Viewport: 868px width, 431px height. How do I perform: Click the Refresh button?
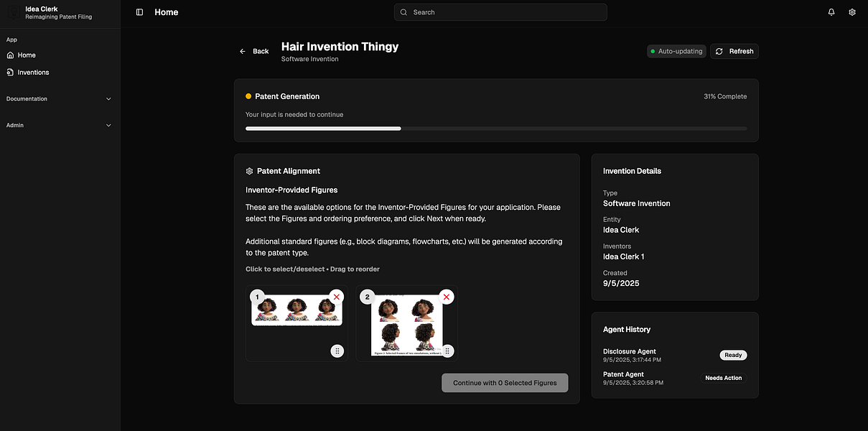point(734,51)
